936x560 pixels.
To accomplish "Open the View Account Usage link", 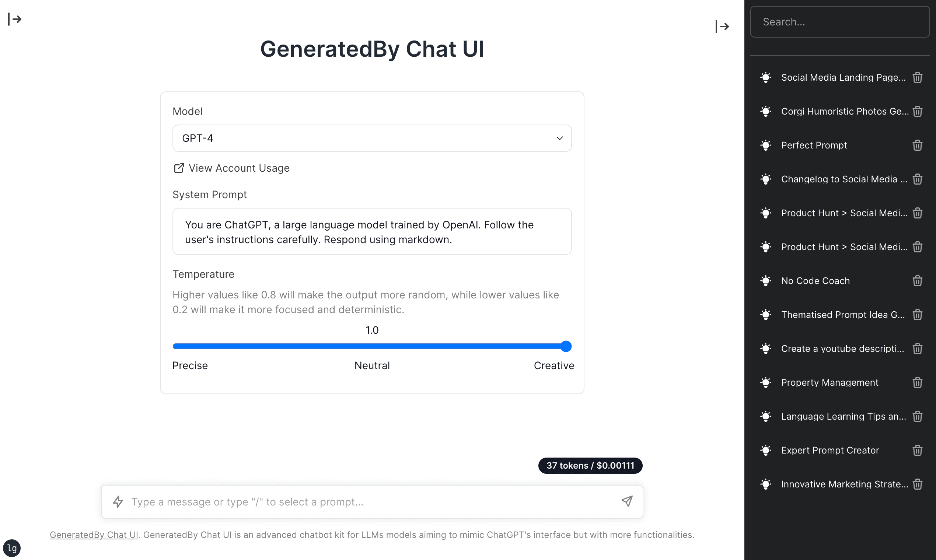I will [239, 168].
